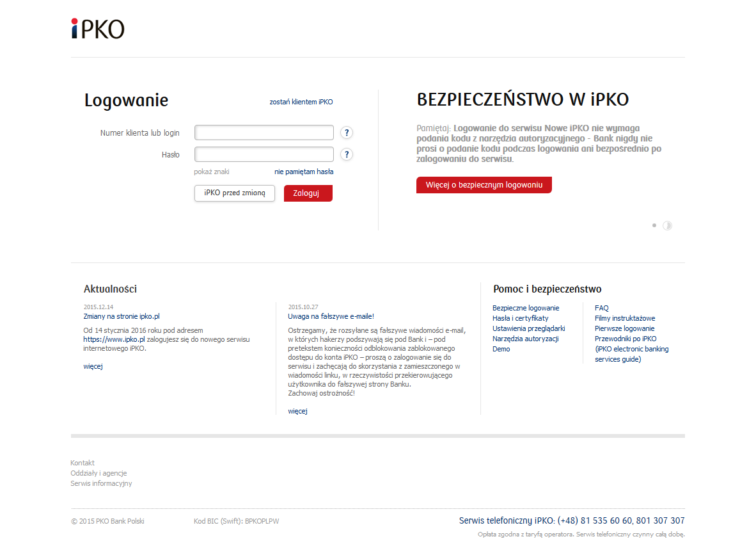Click the Logowanie heading
The height and width of the screenshot is (539, 756).
(127, 101)
